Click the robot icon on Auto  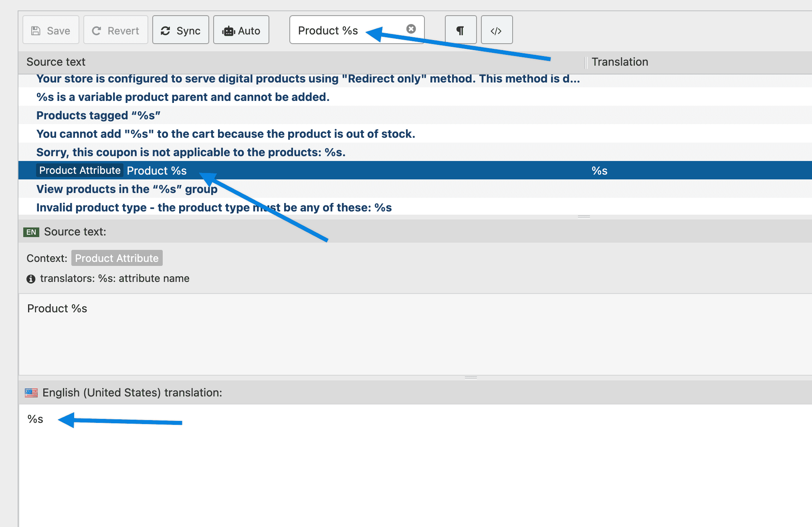point(228,31)
